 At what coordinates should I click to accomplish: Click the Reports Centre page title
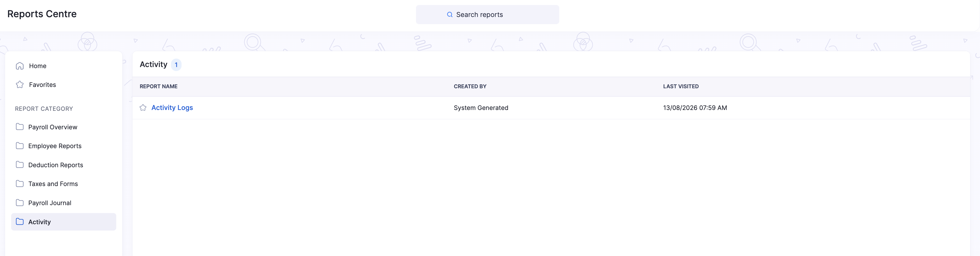pos(42,14)
